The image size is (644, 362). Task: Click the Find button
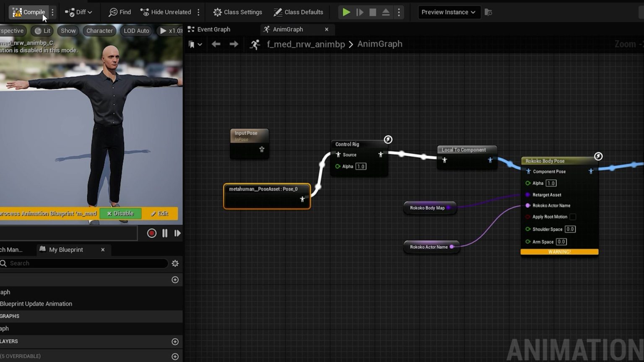point(120,12)
